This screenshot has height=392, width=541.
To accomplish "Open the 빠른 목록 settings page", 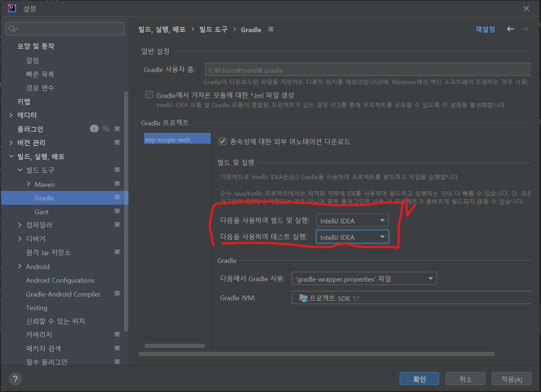I will [40, 74].
